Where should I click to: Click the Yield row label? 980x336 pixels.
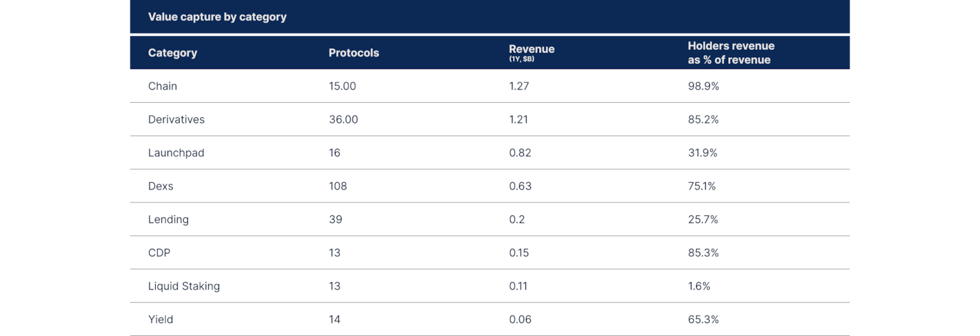coord(161,320)
